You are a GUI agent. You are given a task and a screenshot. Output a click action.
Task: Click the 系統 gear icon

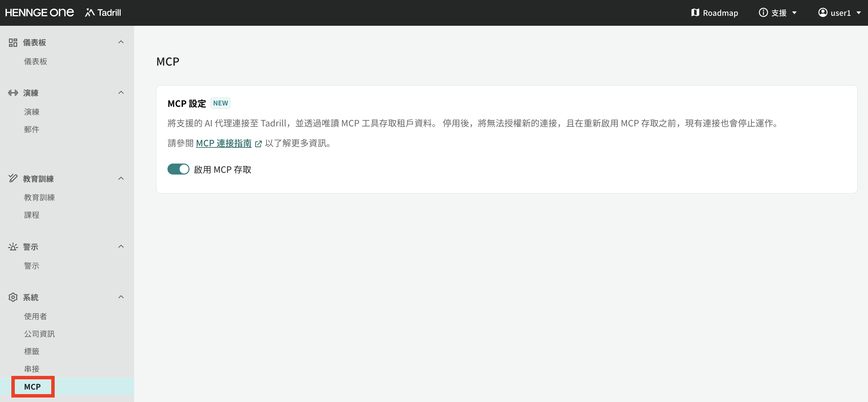[13, 297]
